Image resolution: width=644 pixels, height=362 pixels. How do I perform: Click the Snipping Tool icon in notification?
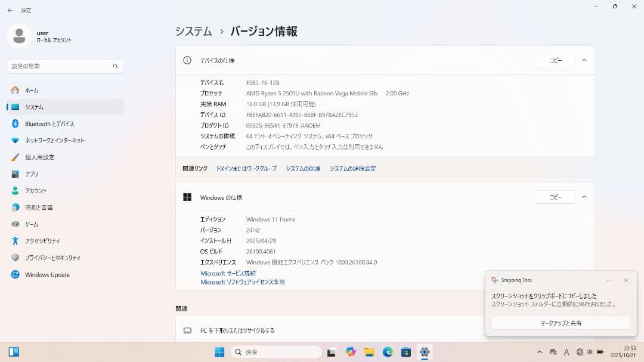point(494,280)
